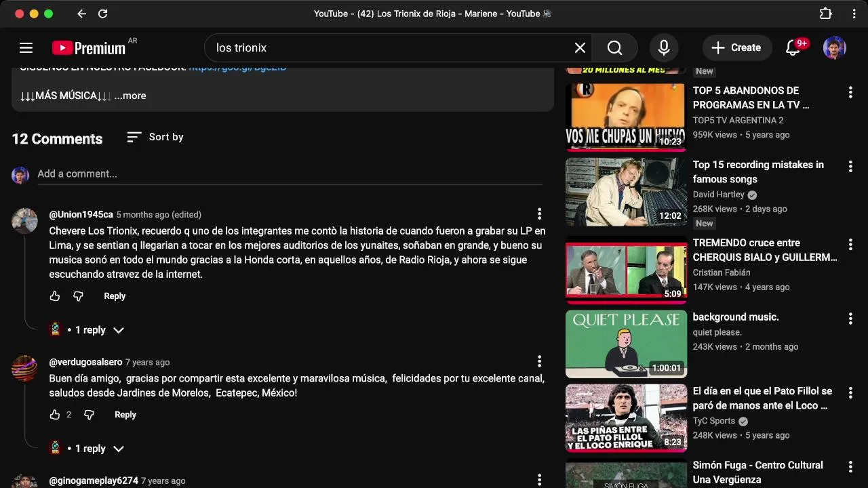This screenshot has height=488, width=868.
Task: Open more options for 'background music.' video
Action: (x=850, y=319)
